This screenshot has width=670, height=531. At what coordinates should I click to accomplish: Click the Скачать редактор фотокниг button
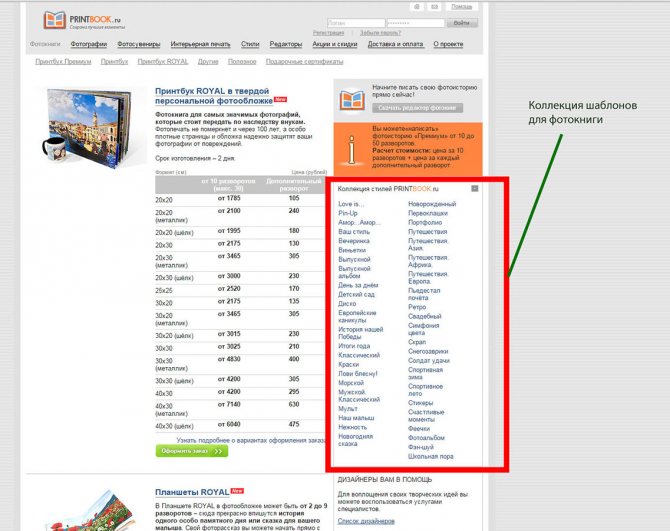tap(417, 107)
